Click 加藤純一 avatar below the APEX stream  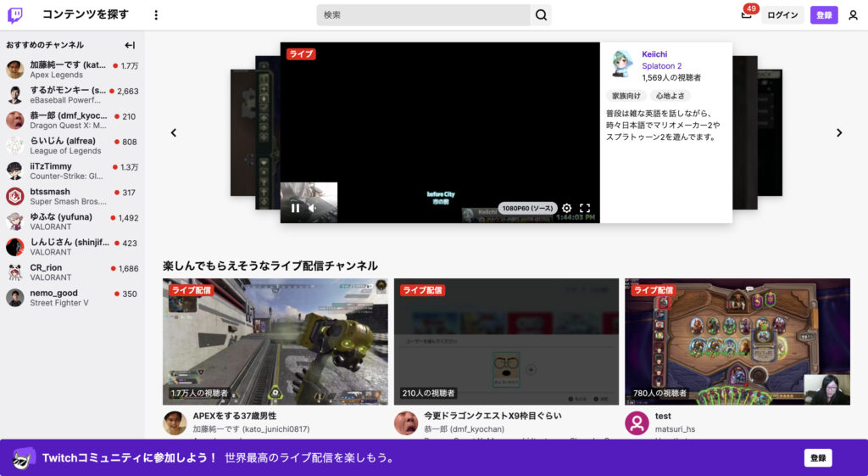pyautogui.click(x=175, y=423)
